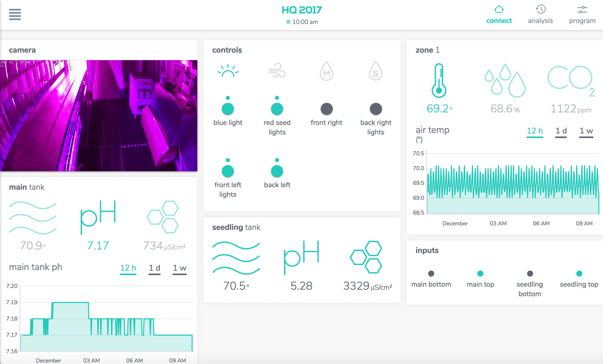The width and height of the screenshot is (603, 364).
Task: Select the zone 1 humidity droplets icon
Action: pos(505,80)
